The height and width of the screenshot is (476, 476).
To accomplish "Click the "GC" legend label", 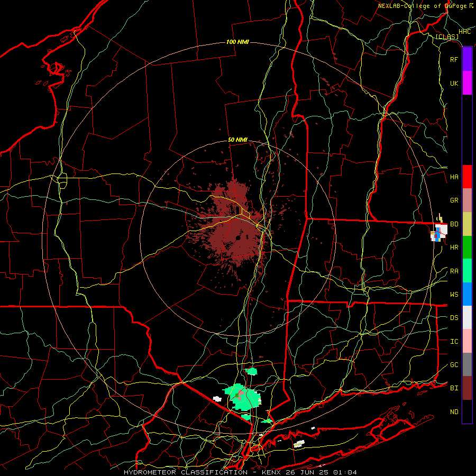I will [454, 365].
